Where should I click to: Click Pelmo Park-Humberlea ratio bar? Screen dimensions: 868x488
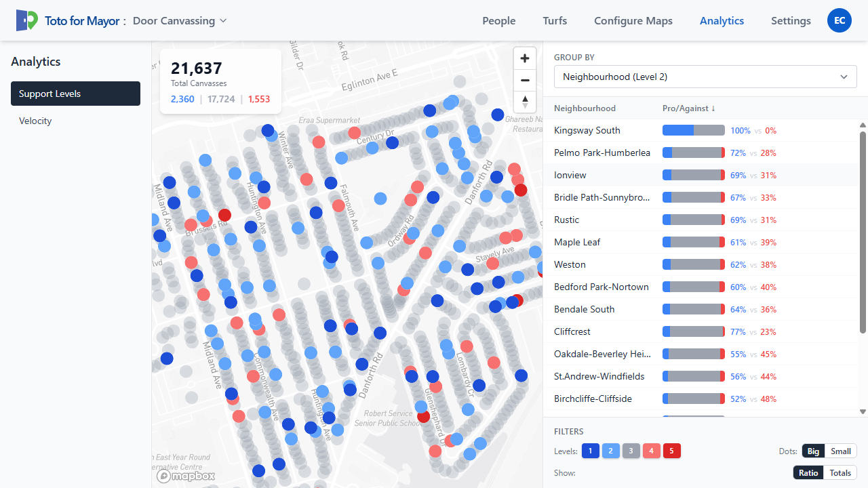(694, 152)
